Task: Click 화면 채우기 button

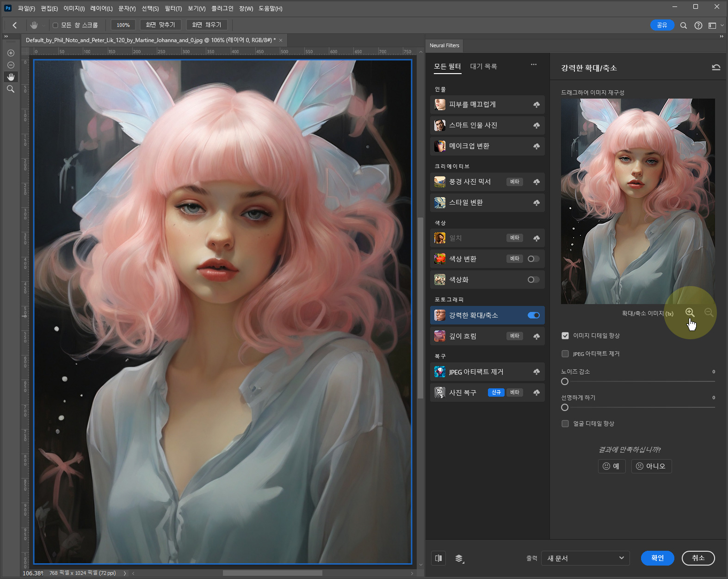Action: tap(207, 25)
